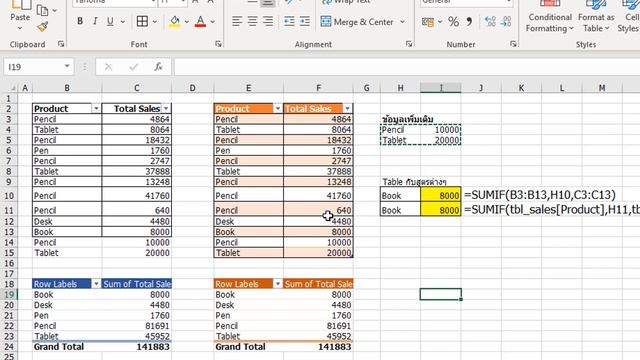Click cell I5 containing 20000

coord(441,140)
